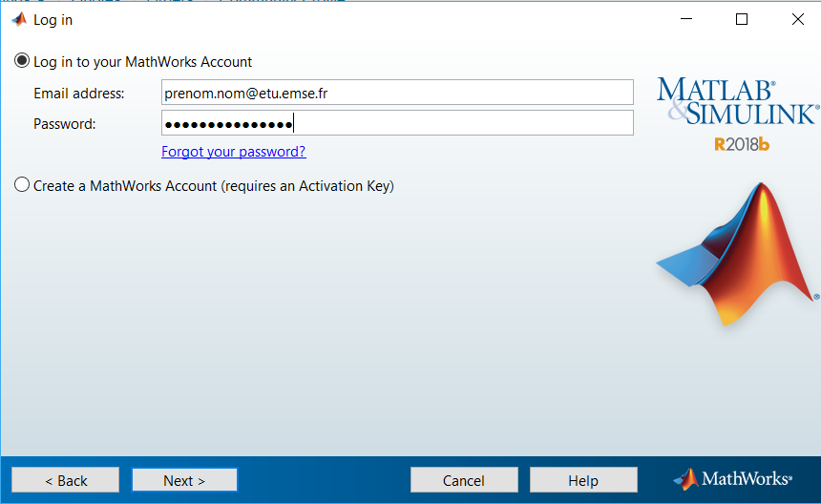821x504 pixels.
Task: Focus the Email address input field
Action: point(397,93)
